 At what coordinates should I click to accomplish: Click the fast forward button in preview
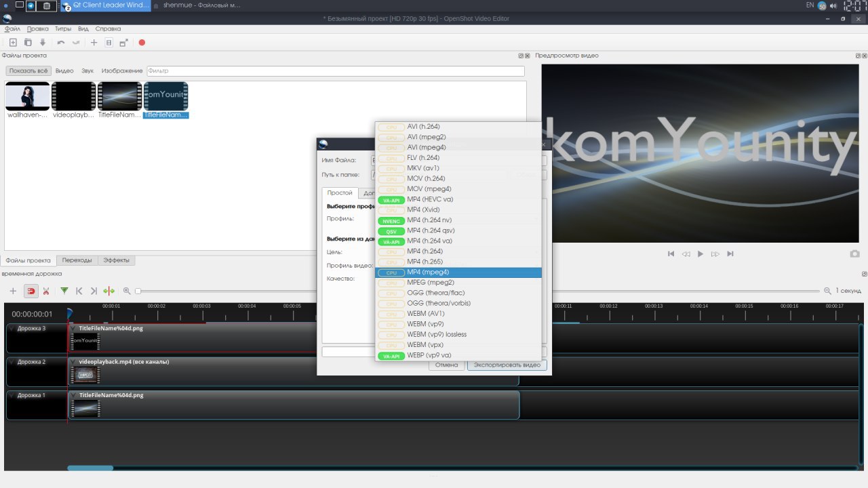click(715, 253)
